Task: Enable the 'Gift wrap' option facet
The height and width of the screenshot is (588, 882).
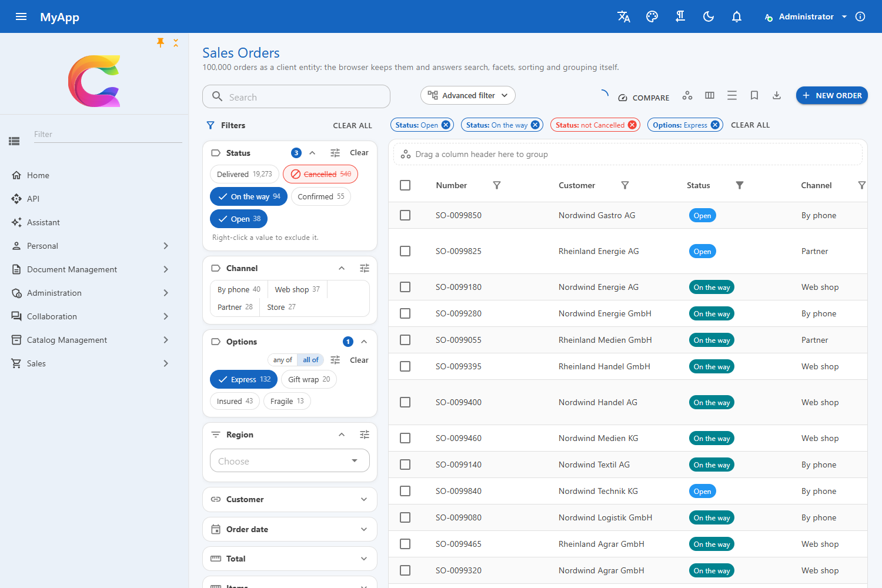Action: coord(309,379)
